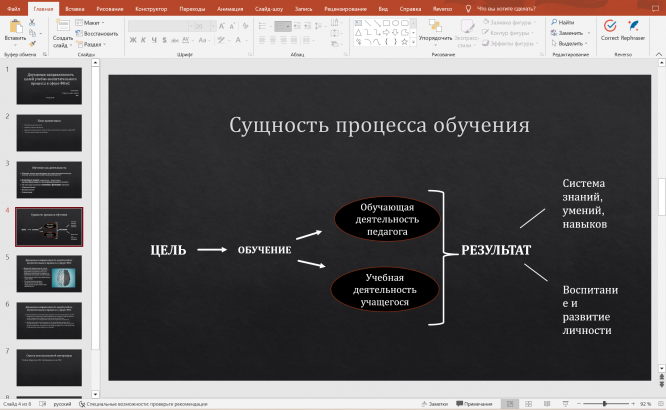666x410 pixels.
Task: Open the comments icon in title bar
Action: [655, 8]
